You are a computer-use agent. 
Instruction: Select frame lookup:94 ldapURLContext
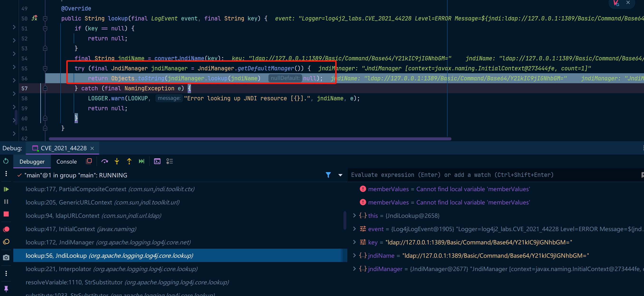pyautogui.click(x=180, y=215)
